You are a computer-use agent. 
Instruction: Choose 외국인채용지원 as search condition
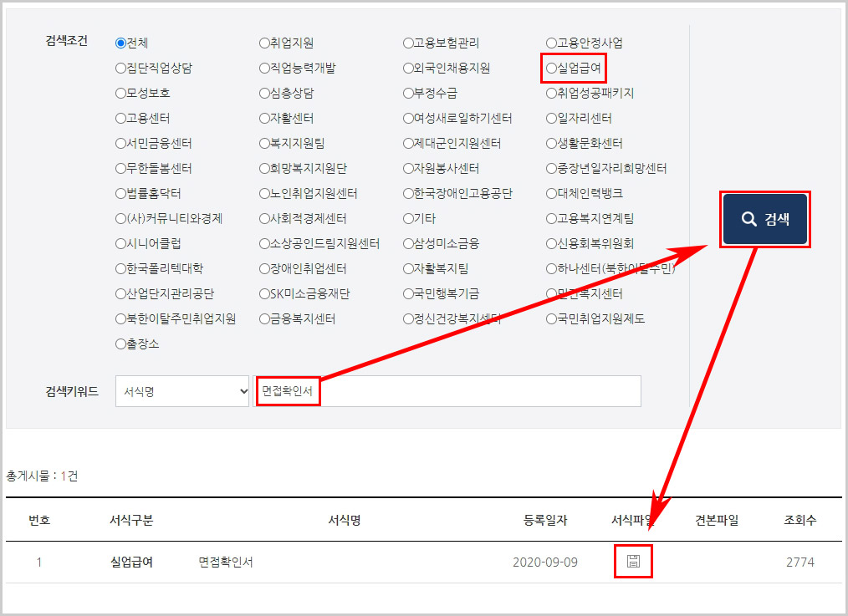(x=407, y=69)
